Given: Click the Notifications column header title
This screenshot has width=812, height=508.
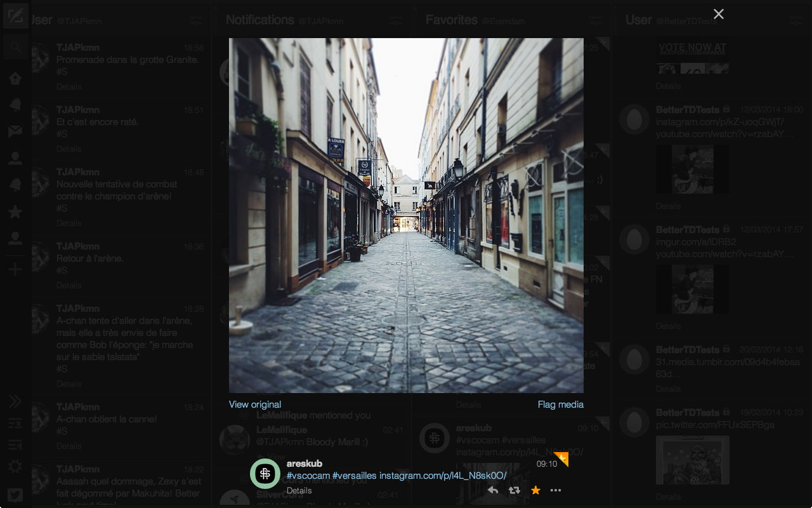Looking at the screenshot, I should (260, 20).
